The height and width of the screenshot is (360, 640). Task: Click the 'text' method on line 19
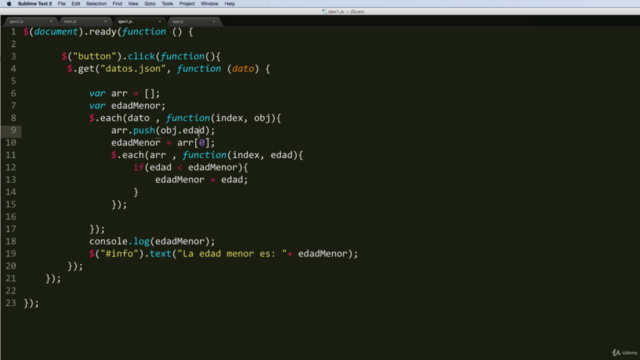coord(160,253)
